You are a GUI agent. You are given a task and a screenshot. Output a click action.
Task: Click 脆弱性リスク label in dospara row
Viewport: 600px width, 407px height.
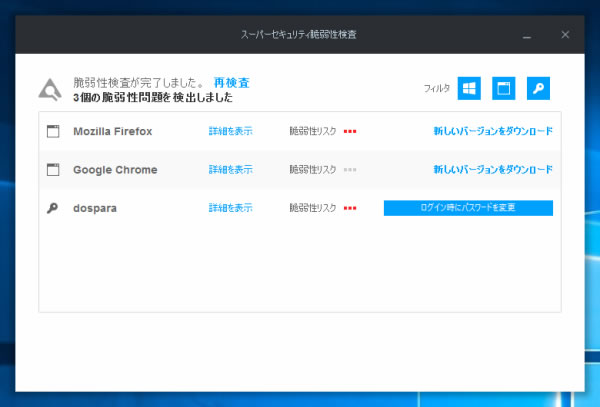click(x=313, y=208)
